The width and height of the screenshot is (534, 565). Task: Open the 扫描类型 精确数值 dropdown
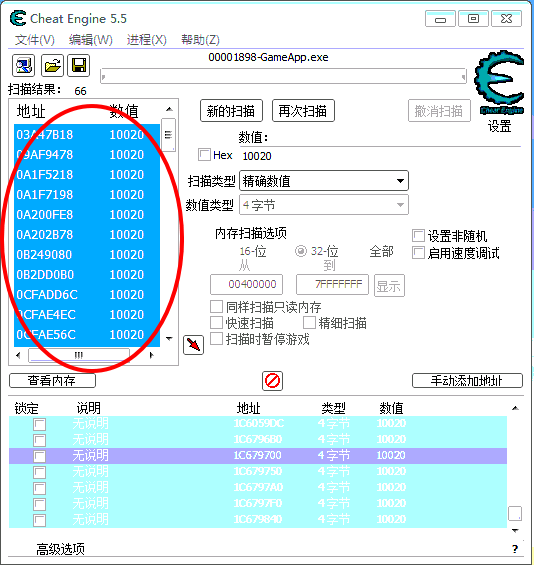[324, 181]
